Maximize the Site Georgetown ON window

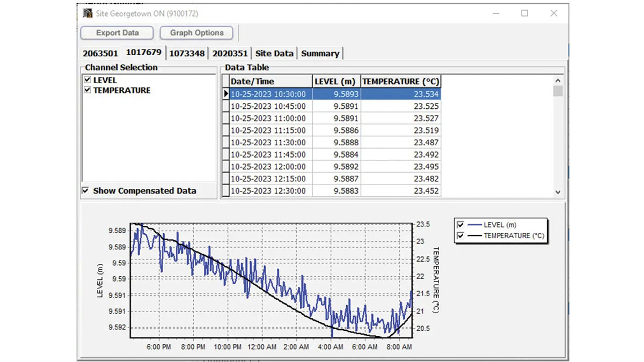tap(525, 13)
